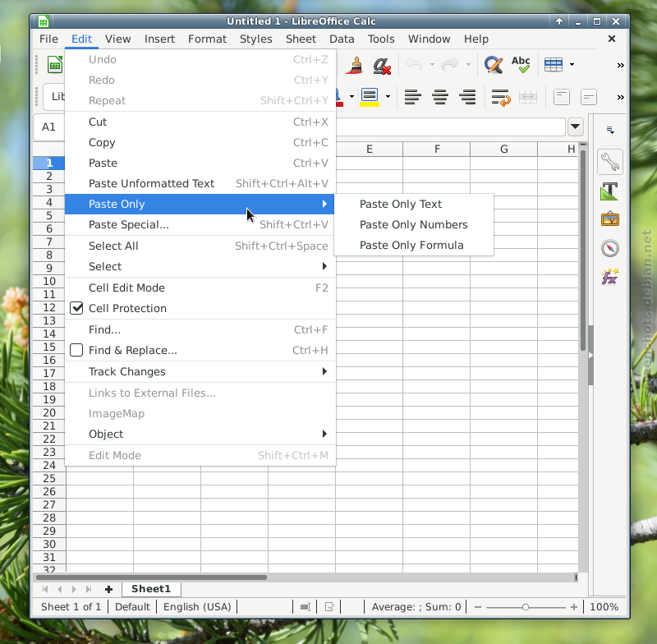This screenshot has height=644, width=657.
Task: Open the Undo history dropdown arrow
Action: (x=432, y=65)
